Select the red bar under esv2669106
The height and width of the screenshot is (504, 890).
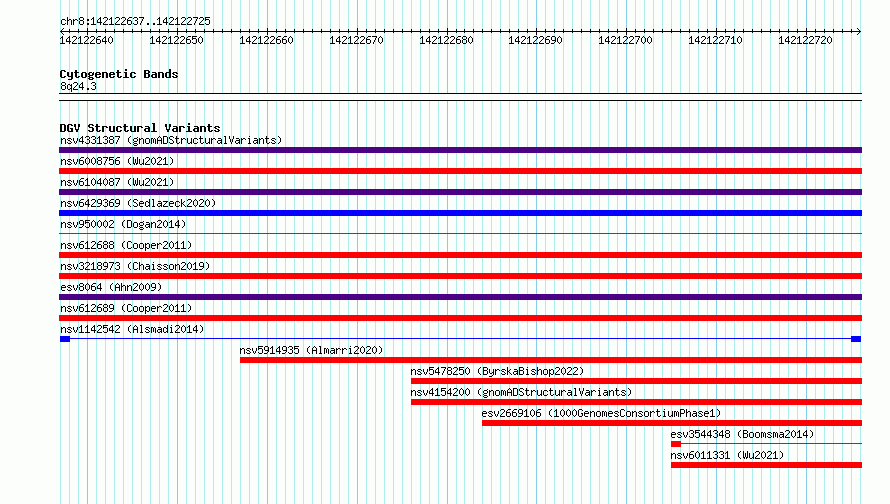[672, 423]
